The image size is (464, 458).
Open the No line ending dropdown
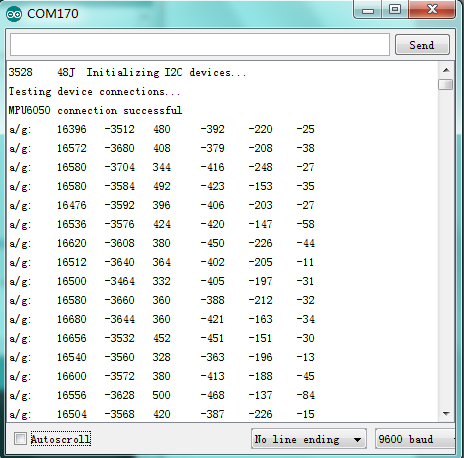pyautogui.click(x=309, y=439)
